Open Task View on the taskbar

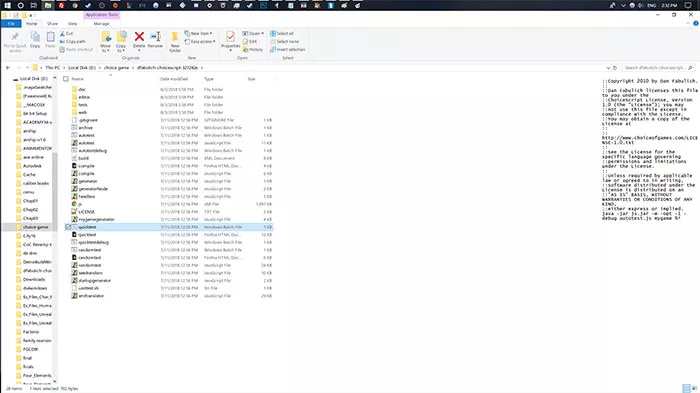coord(34,5)
